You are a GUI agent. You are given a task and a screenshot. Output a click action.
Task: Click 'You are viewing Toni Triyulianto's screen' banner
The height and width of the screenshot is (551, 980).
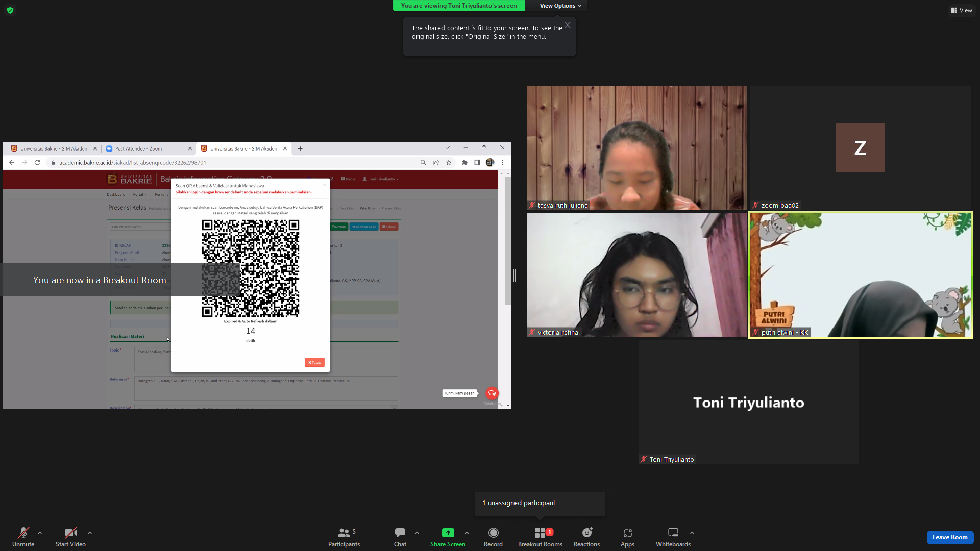[459, 6]
